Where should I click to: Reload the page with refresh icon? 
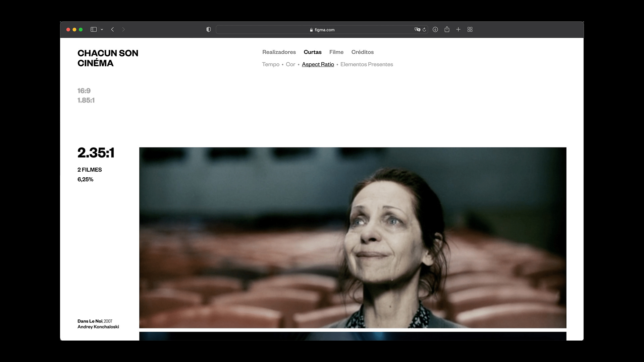click(x=424, y=29)
